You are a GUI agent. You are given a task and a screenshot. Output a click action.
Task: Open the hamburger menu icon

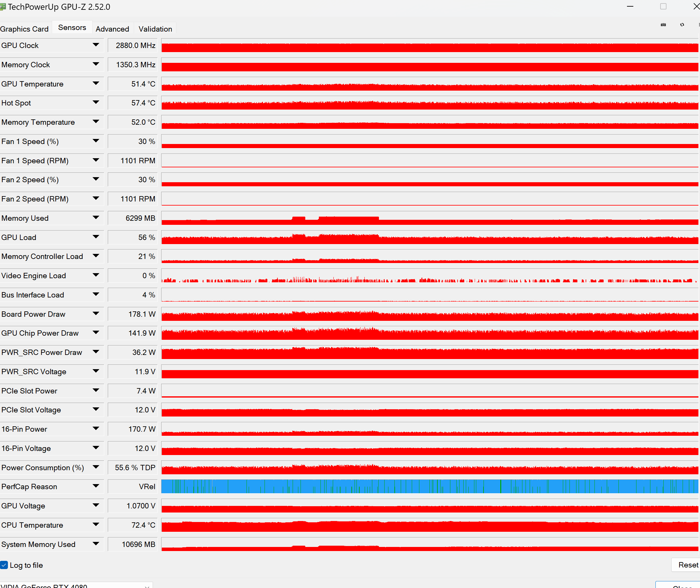click(699, 25)
